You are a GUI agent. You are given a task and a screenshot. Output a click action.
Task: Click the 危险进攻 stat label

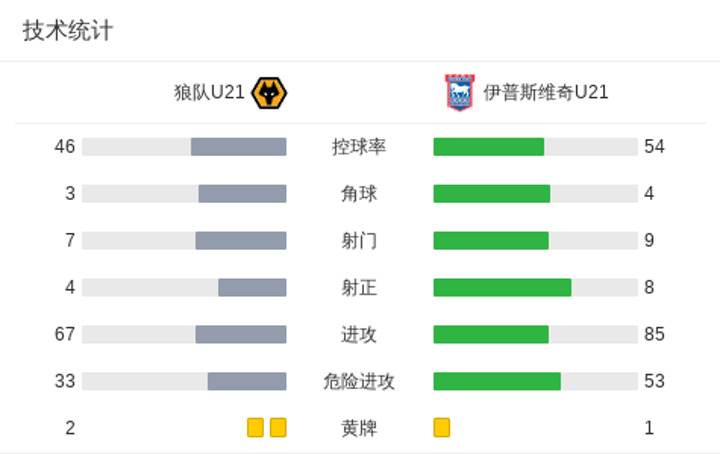tap(359, 381)
